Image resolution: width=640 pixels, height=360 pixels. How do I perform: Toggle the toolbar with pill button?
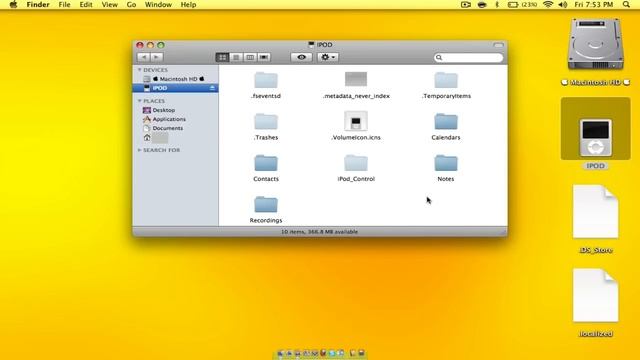click(x=498, y=45)
